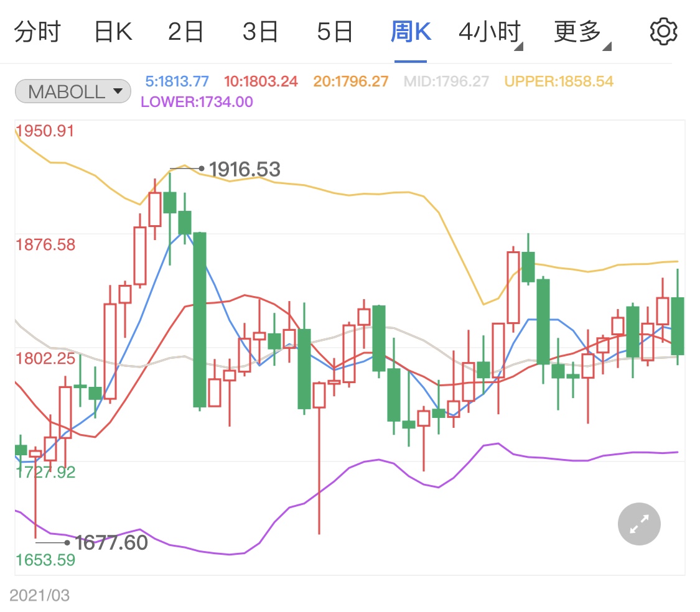Select the 3日 chart tab

260,32
